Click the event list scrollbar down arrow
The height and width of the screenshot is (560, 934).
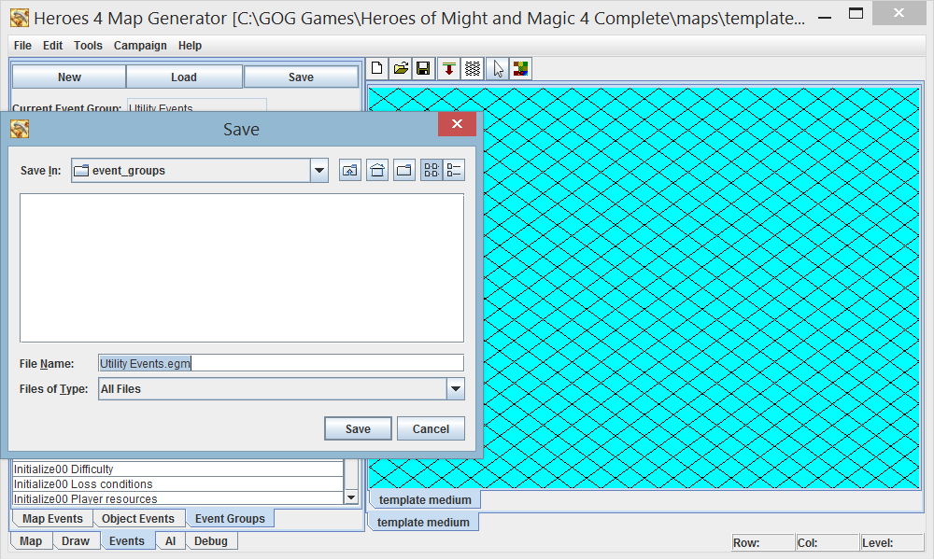(351, 497)
